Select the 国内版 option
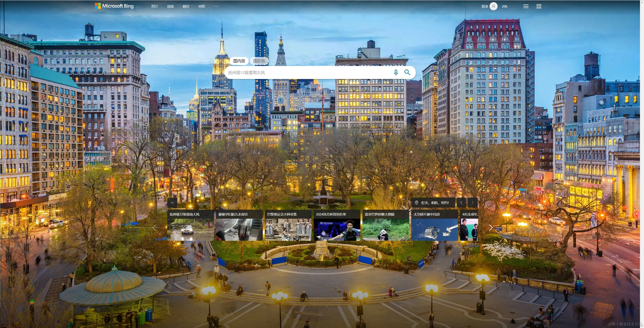 pyautogui.click(x=239, y=61)
